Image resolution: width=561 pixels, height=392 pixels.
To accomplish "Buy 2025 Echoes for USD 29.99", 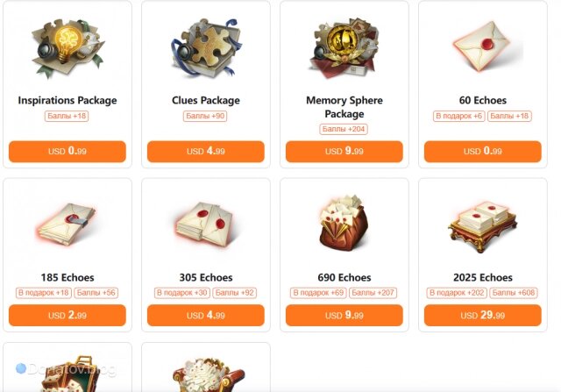I will [483, 316].
